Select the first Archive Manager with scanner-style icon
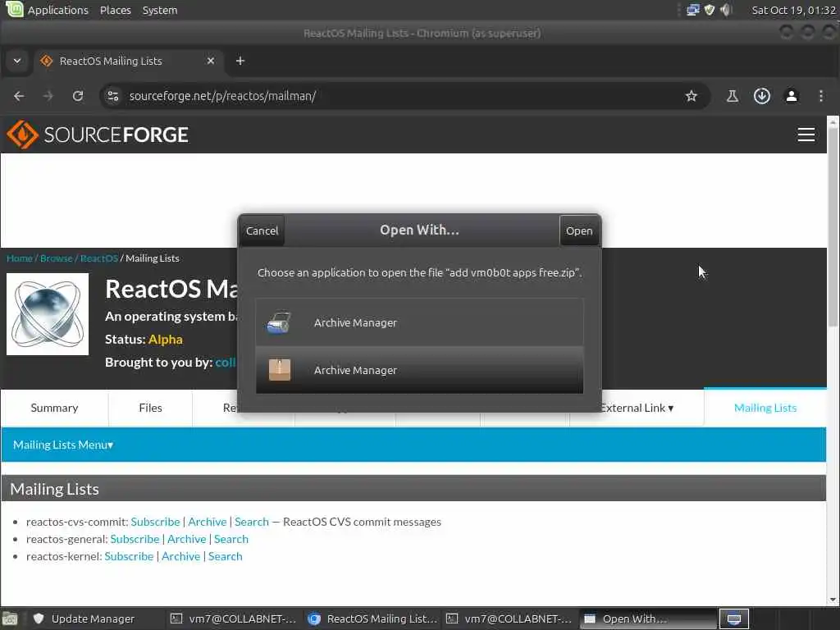 point(419,322)
